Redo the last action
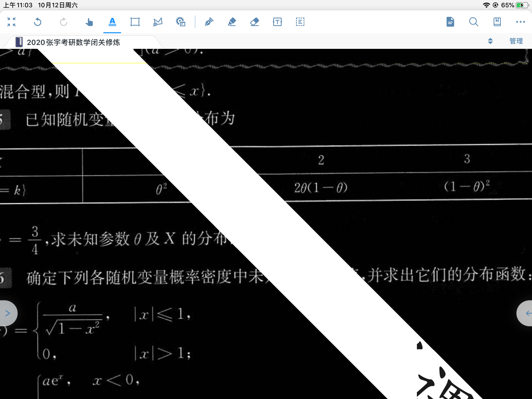The width and height of the screenshot is (532, 399). click(63, 22)
